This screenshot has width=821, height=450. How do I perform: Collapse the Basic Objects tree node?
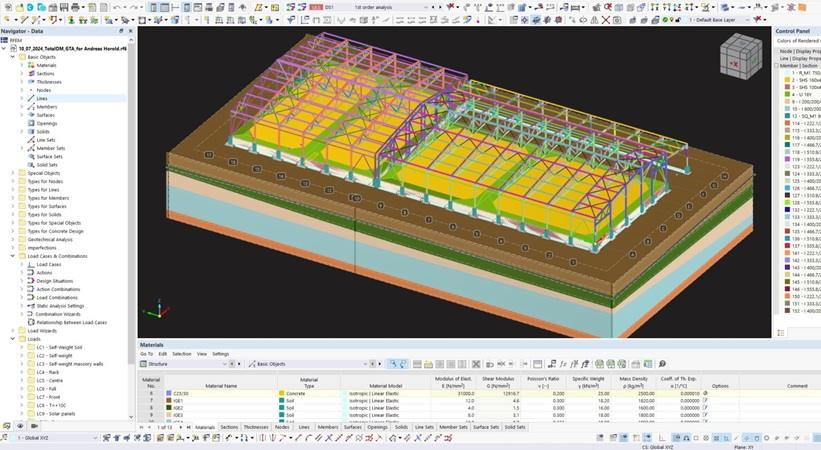point(13,57)
